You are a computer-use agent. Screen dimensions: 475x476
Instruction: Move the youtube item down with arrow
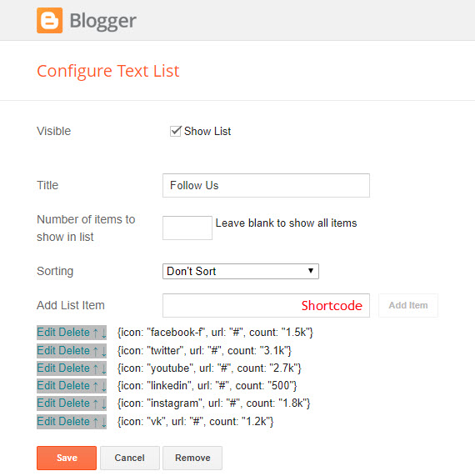point(103,368)
